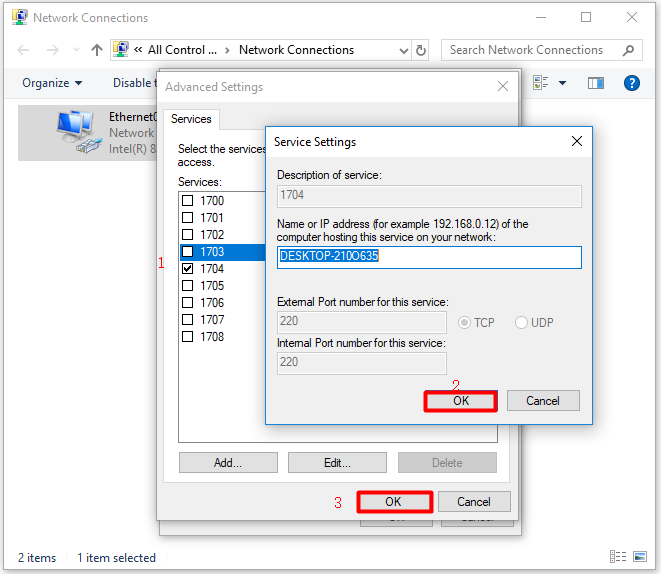
Task: Click the Internal Port number field
Action: coord(362,363)
